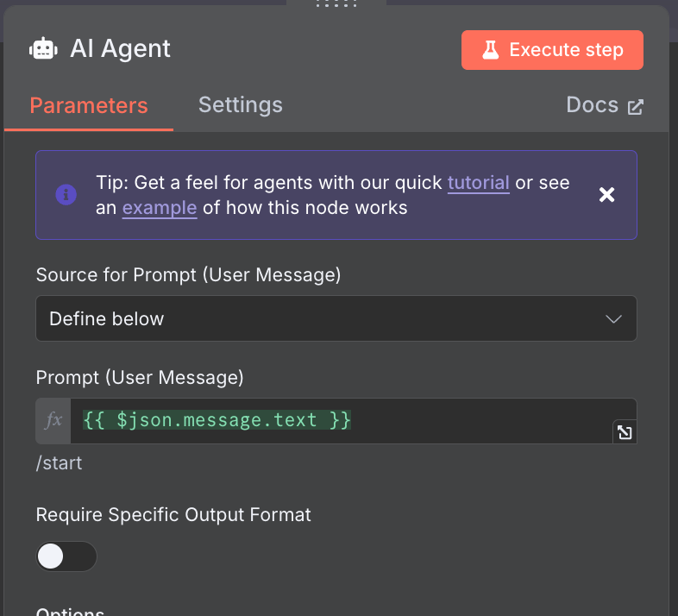Switch to the Settings tab
Image resolution: width=678 pixels, height=616 pixels.
(240, 105)
